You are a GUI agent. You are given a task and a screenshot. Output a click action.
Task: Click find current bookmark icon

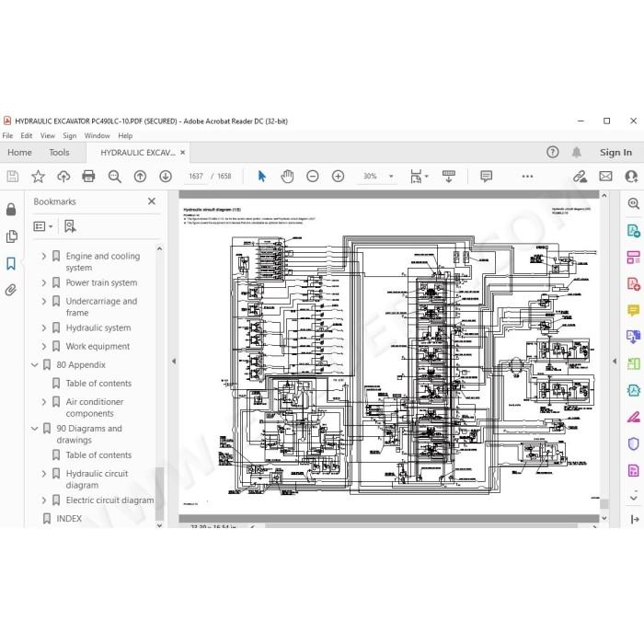(x=70, y=226)
